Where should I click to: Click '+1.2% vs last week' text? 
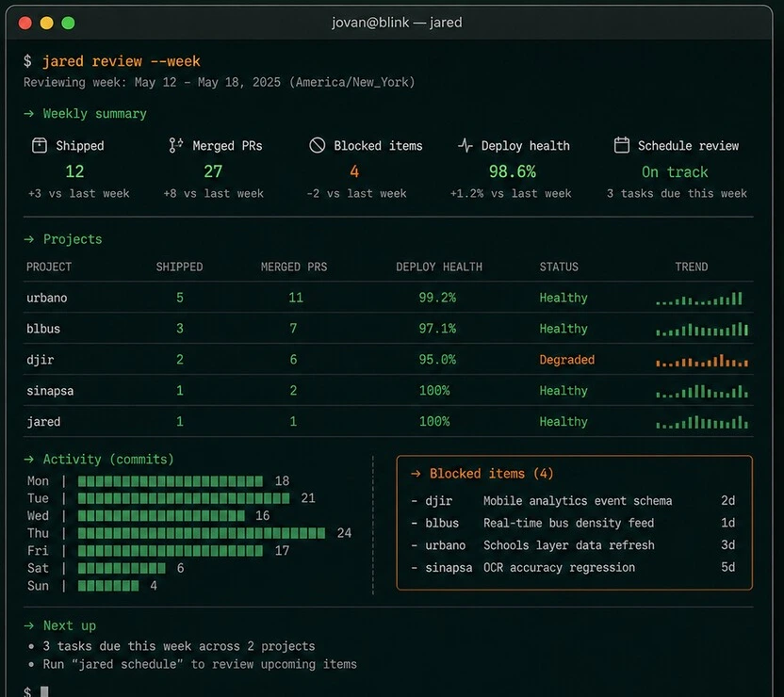click(x=511, y=194)
